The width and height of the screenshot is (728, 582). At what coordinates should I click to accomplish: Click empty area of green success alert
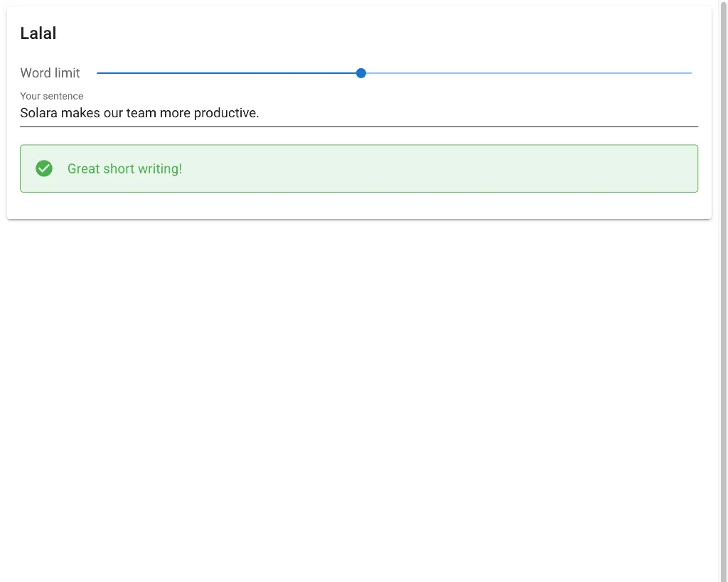click(x=441, y=168)
